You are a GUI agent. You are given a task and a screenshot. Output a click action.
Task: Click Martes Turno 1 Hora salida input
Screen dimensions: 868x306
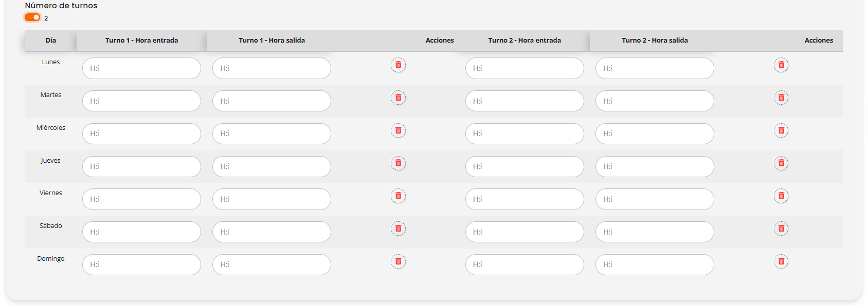coord(272,101)
